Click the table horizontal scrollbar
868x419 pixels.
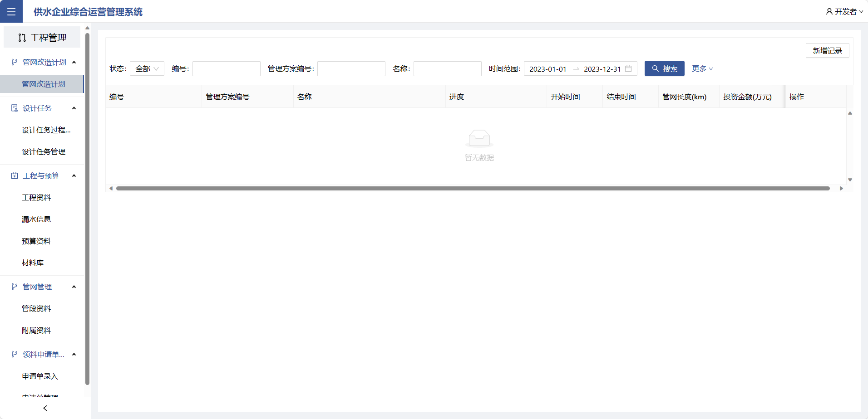coord(473,188)
